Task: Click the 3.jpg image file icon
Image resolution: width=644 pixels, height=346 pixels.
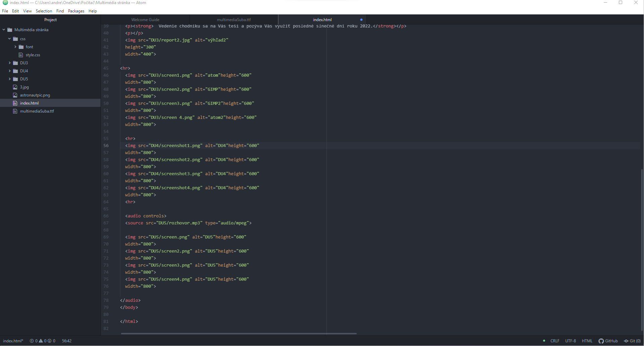Action: pos(15,87)
